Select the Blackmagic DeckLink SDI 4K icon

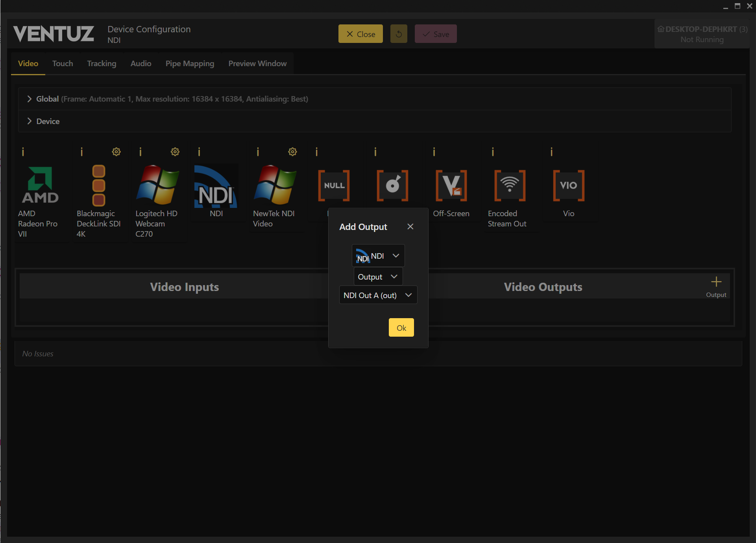pos(98,185)
